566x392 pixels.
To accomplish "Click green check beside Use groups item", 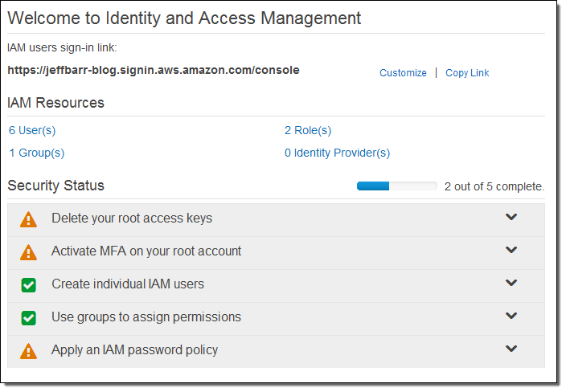I will click(x=28, y=318).
